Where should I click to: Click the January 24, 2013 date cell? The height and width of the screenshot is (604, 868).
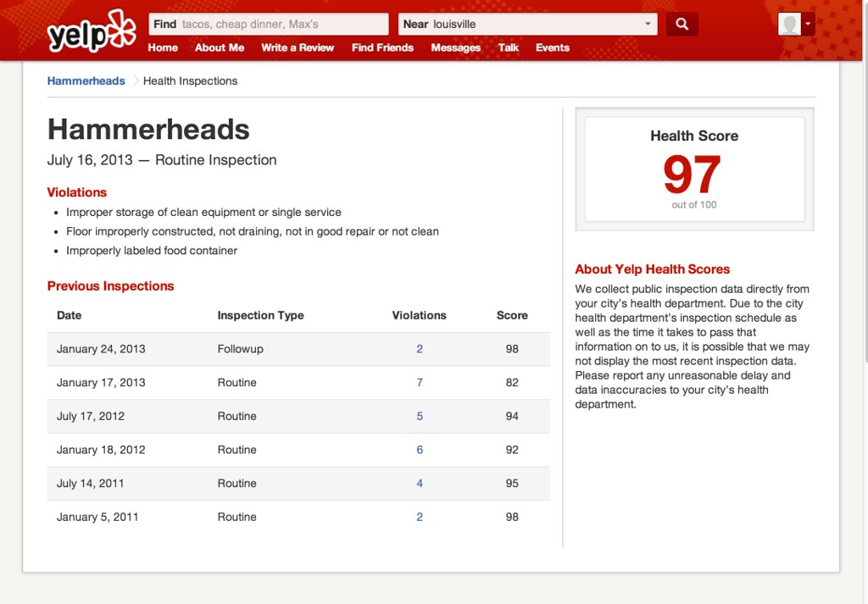pyautogui.click(x=101, y=349)
